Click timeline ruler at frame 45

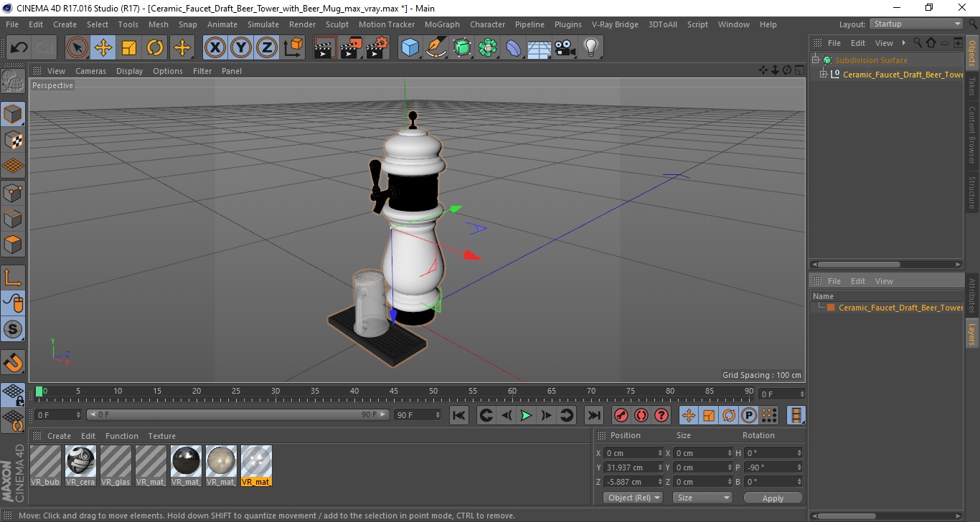[394, 391]
